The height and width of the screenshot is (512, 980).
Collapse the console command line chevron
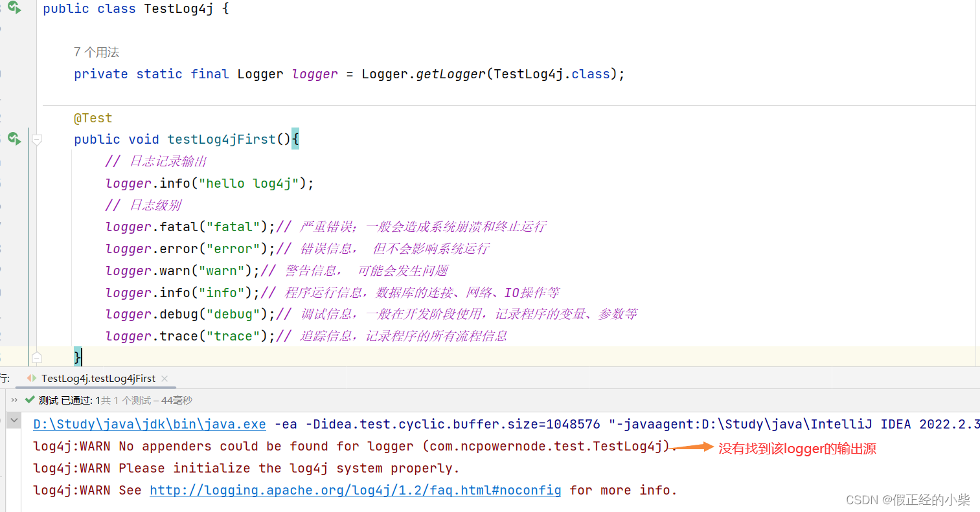tap(14, 420)
